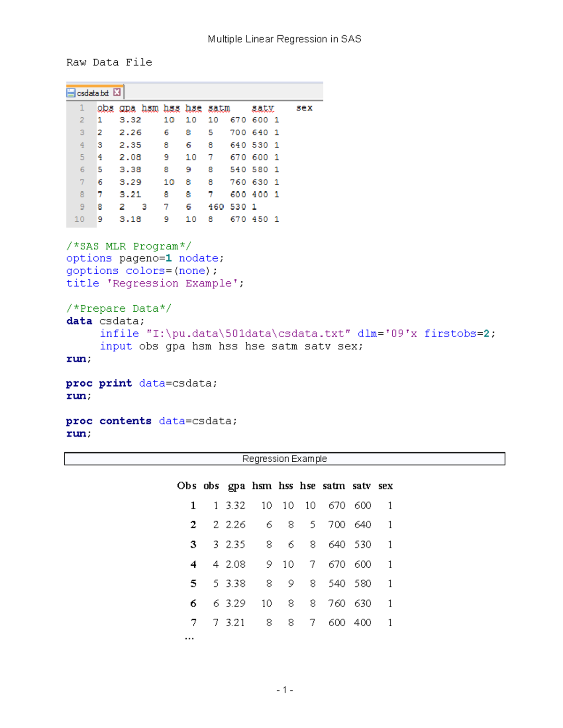Select the csdata.txt editor tab

pyautogui.click(x=94, y=92)
